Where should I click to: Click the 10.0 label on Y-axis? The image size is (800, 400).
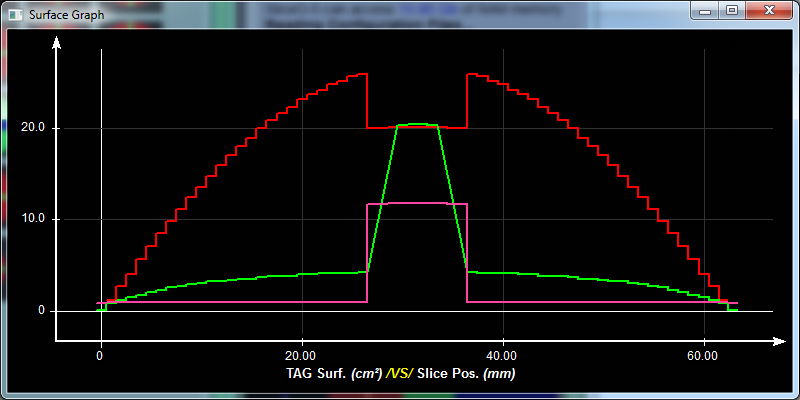(33, 219)
